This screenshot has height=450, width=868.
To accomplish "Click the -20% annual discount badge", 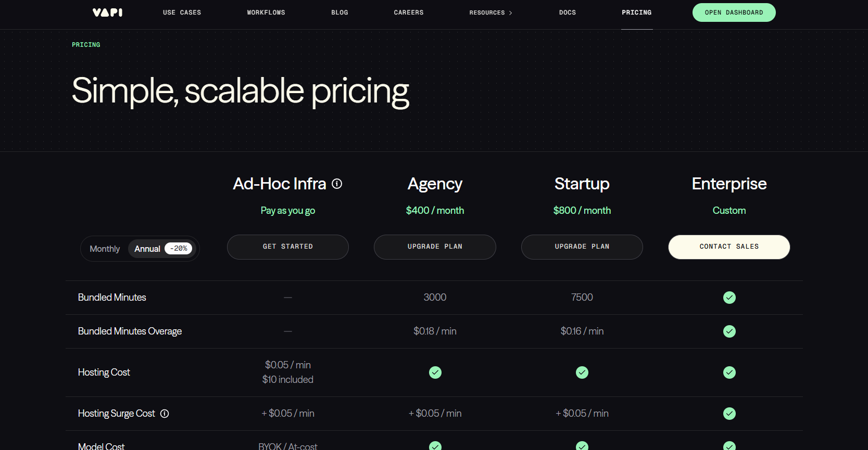I will click(x=179, y=249).
